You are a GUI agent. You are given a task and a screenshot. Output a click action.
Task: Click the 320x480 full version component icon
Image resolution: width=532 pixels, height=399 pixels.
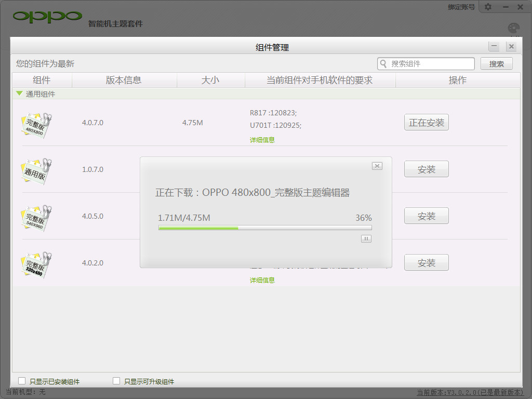(x=36, y=265)
